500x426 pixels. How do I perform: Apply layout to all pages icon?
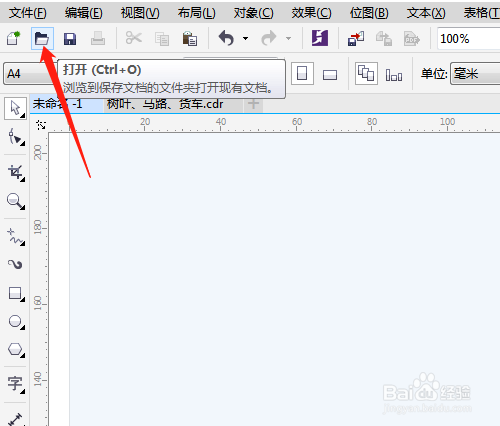[366, 73]
